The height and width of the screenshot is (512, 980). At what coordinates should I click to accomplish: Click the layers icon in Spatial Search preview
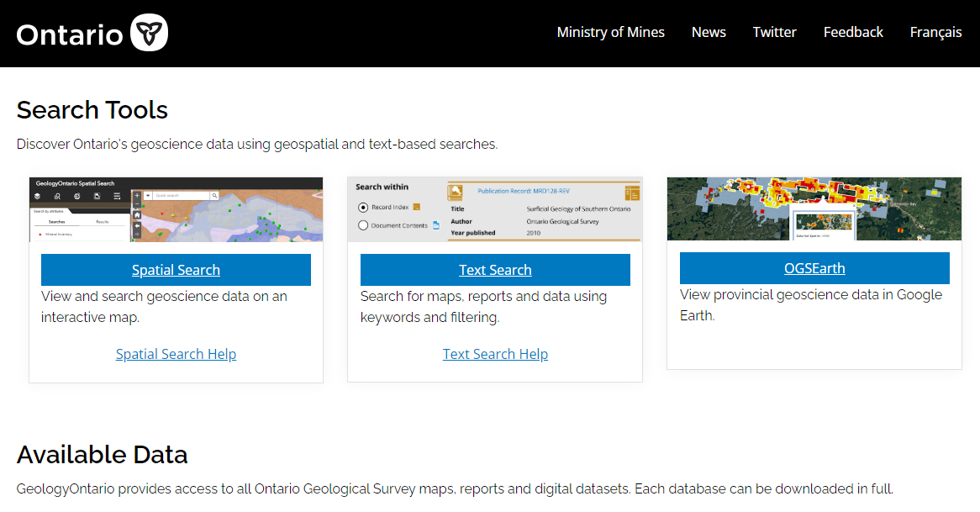pyautogui.click(x=37, y=196)
